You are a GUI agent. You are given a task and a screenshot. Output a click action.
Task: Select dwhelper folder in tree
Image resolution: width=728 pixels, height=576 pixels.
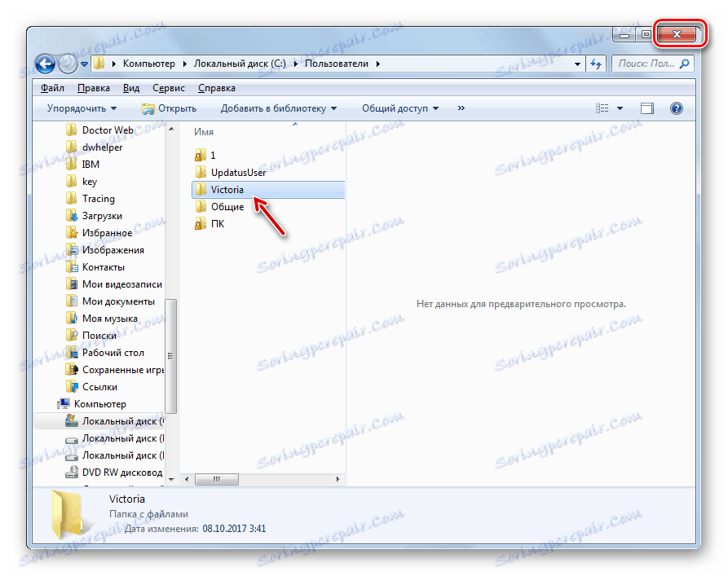tap(102, 147)
